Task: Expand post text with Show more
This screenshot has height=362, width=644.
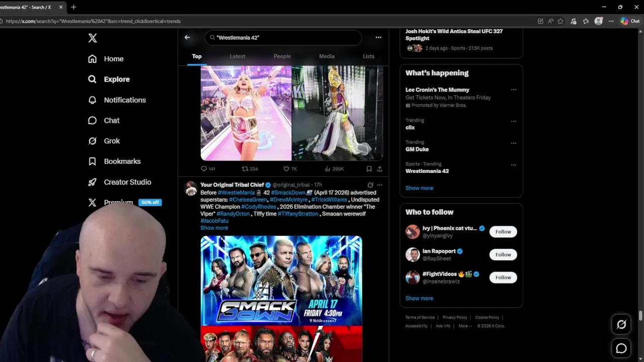Action: (x=214, y=228)
